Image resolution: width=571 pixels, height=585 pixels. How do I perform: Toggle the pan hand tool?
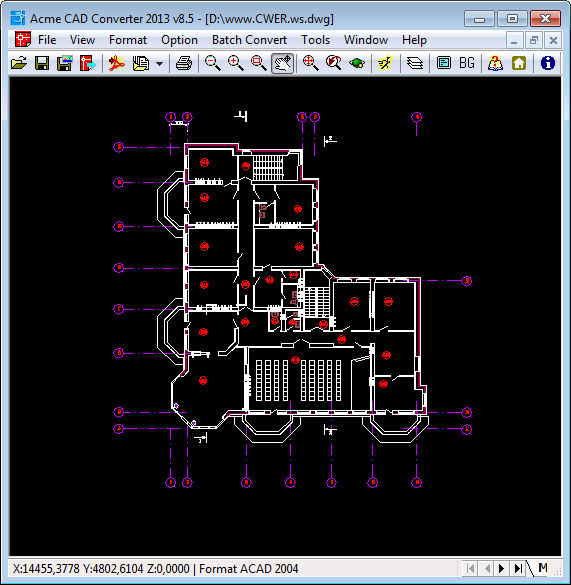tap(282, 63)
